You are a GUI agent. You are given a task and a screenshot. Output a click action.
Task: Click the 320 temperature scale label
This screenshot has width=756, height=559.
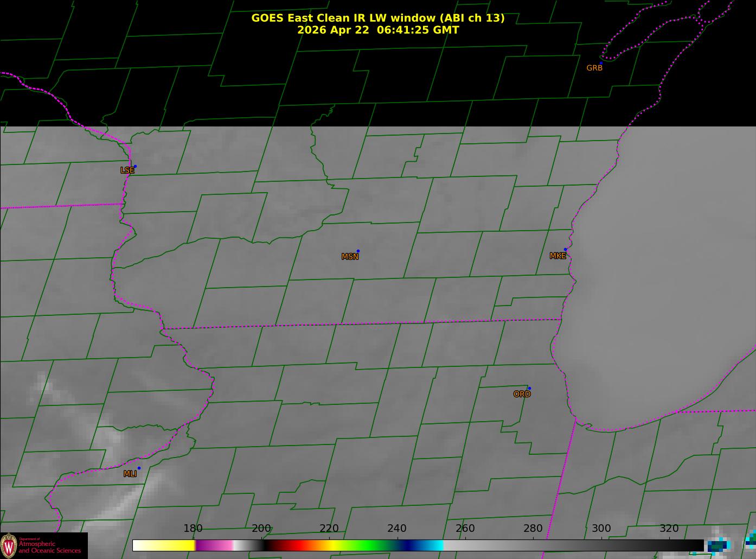[x=669, y=528]
